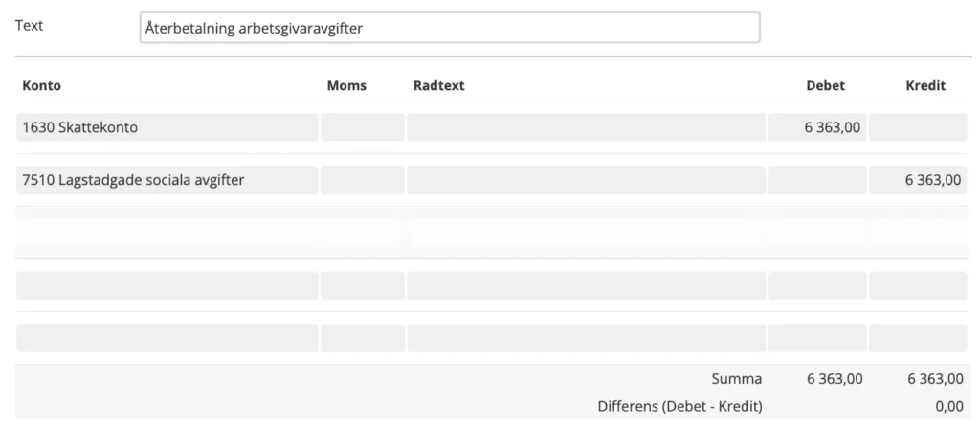Click Moms field in the Skattekonto row
The width and height of the screenshot is (980, 426).
pos(362,127)
